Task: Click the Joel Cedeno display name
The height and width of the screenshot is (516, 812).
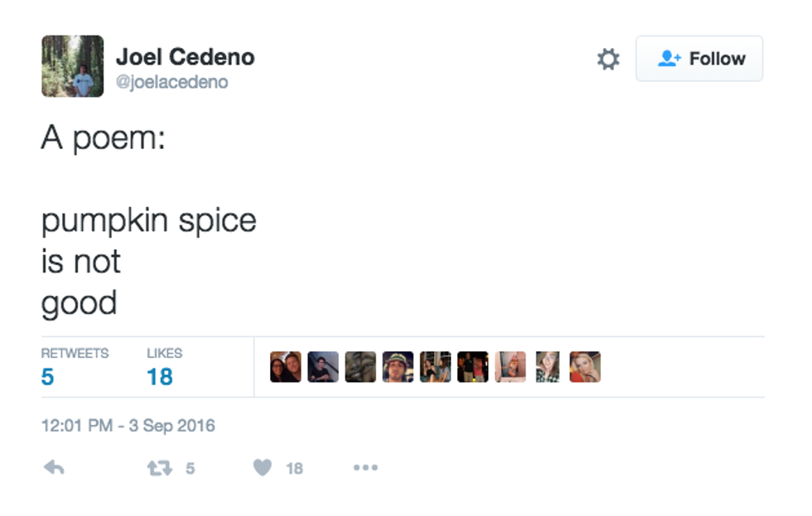Action: point(185,57)
